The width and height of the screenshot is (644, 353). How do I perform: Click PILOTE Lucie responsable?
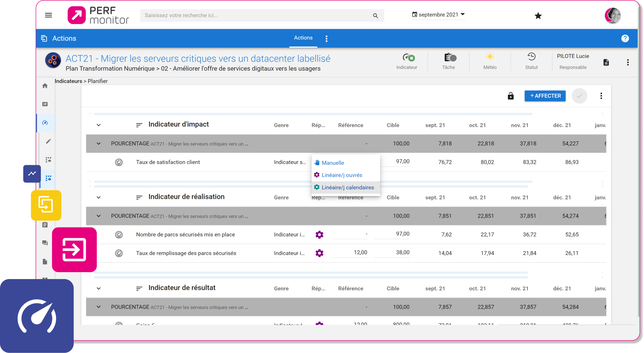pyautogui.click(x=573, y=56)
